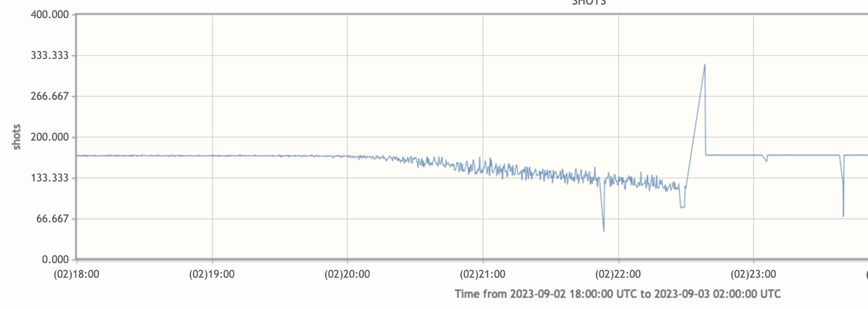868x309 pixels.
Task: Click the 333.333 y-axis label
Action: click(x=50, y=55)
